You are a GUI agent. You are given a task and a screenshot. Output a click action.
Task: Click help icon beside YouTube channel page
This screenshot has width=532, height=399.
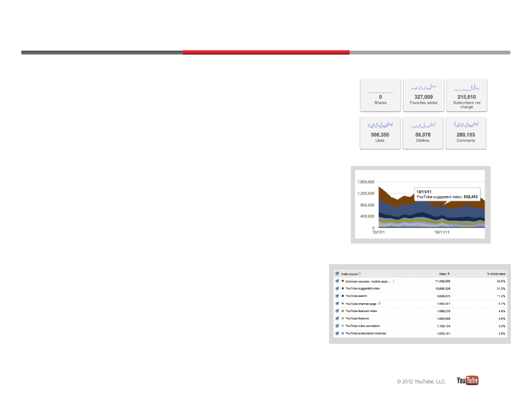coord(379,303)
